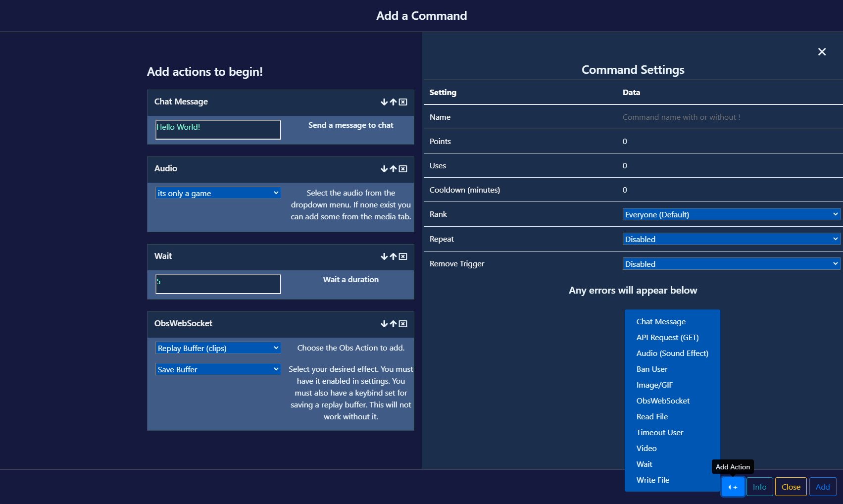The image size is (843, 504).
Task: Move the Chat Message action down
Action: click(384, 102)
